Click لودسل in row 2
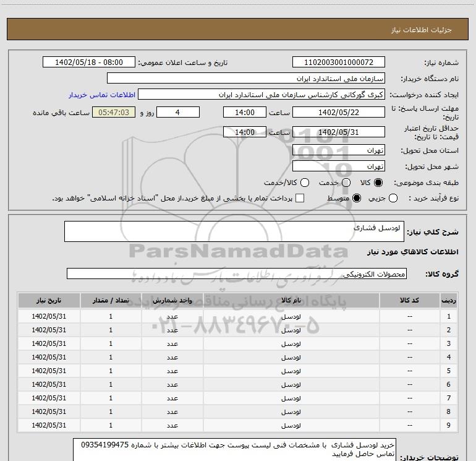The height and width of the screenshot is (461, 476). point(291,330)
